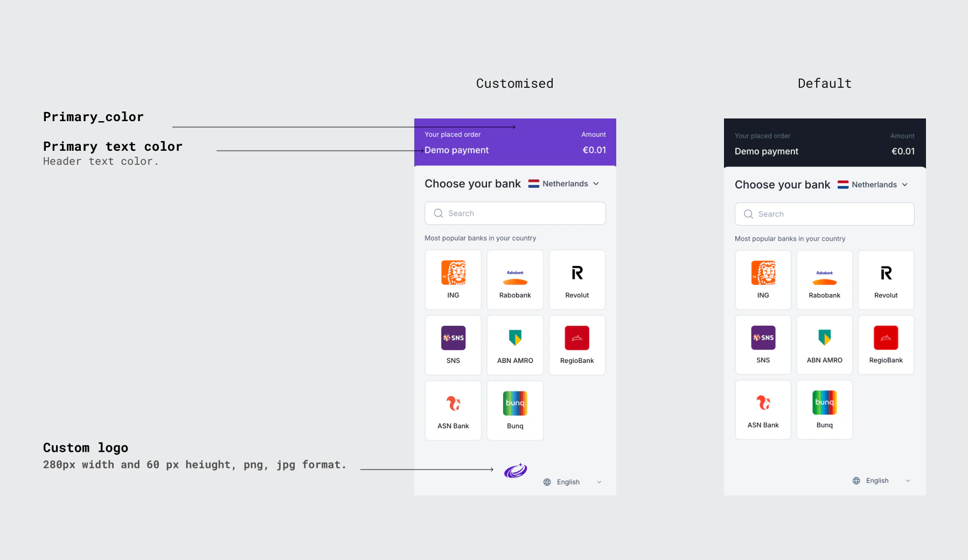968x560 pixels.
Task: Focus the Search field in Customised panel
Action: tap(515, 213)
